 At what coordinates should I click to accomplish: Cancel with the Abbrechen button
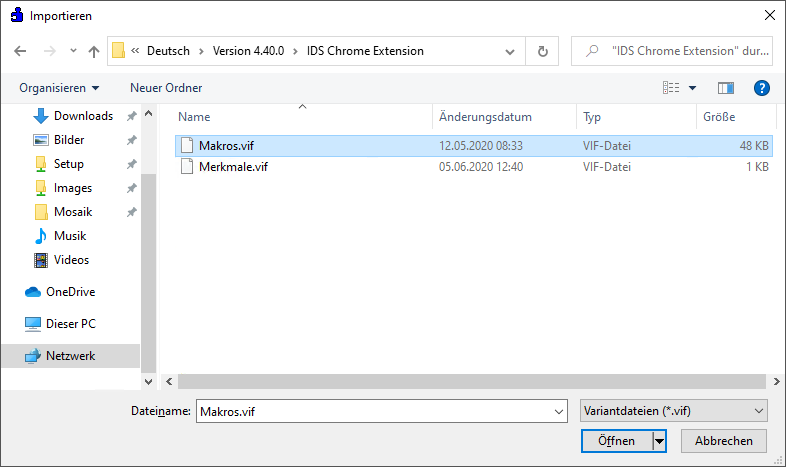(x=724, y=441)
